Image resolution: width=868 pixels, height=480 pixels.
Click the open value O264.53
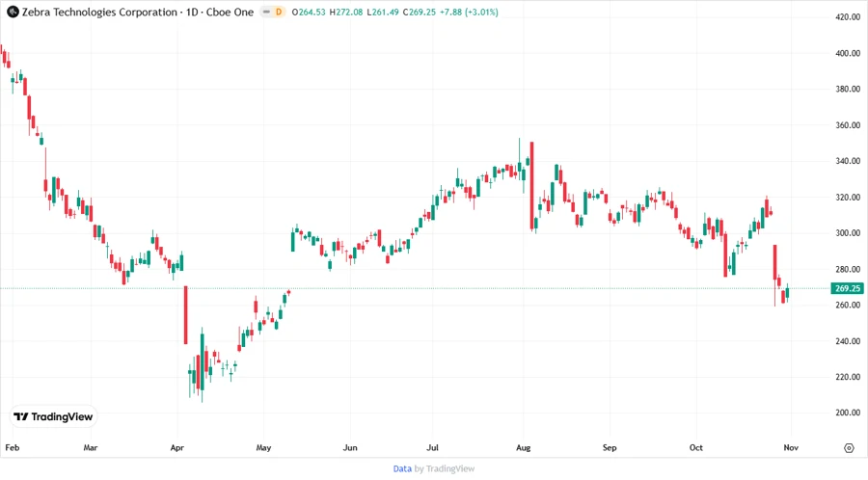309,13
